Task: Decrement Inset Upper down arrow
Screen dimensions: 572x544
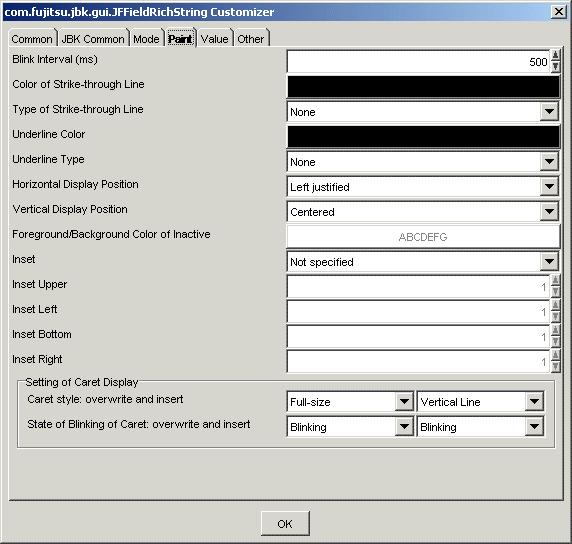Action: [x=555, y=292]
